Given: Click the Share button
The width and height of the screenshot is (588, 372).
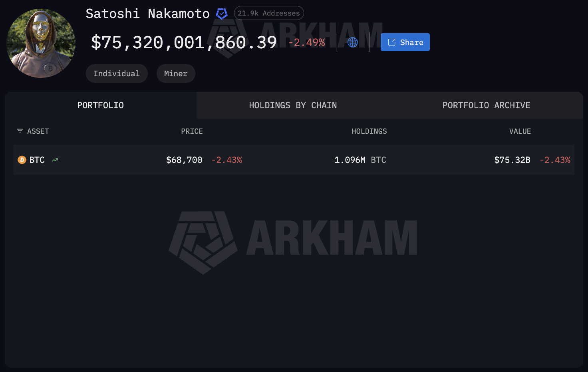Looking at the screenshot, I should (405, 42).
